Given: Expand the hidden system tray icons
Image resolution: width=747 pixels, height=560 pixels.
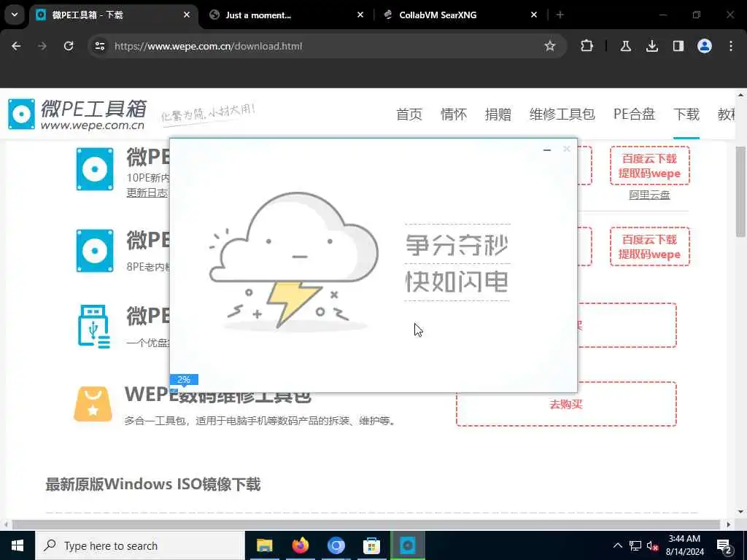Looking at the screenshot, I should pos(617,545).
